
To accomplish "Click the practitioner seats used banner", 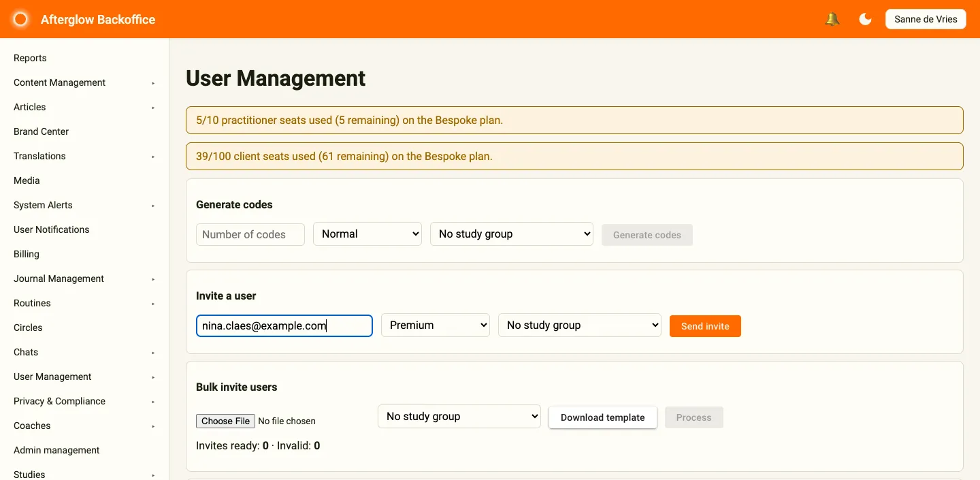I will coord(574,120).
